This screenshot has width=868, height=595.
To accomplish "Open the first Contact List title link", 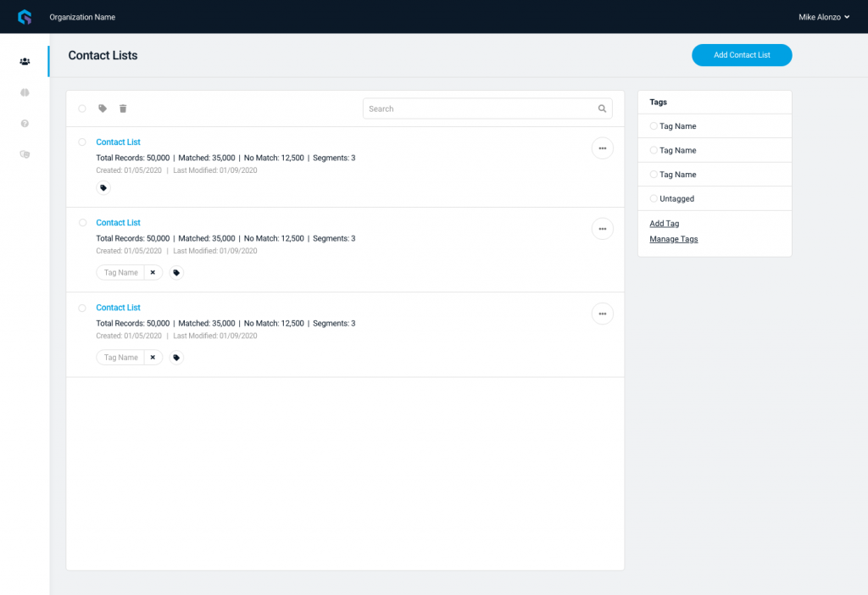I will 118,142.
